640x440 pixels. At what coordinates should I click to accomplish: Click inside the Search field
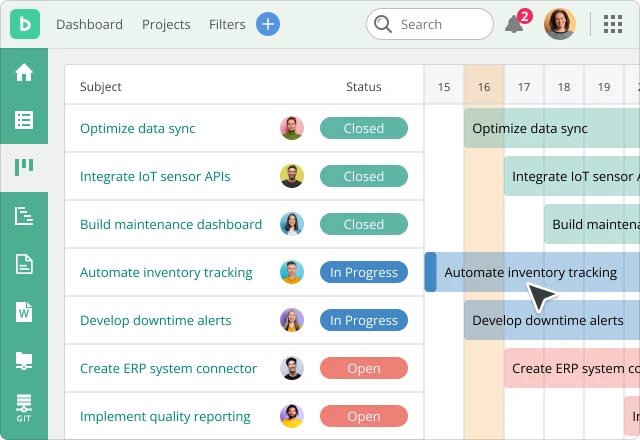click(x=440, y=24)
